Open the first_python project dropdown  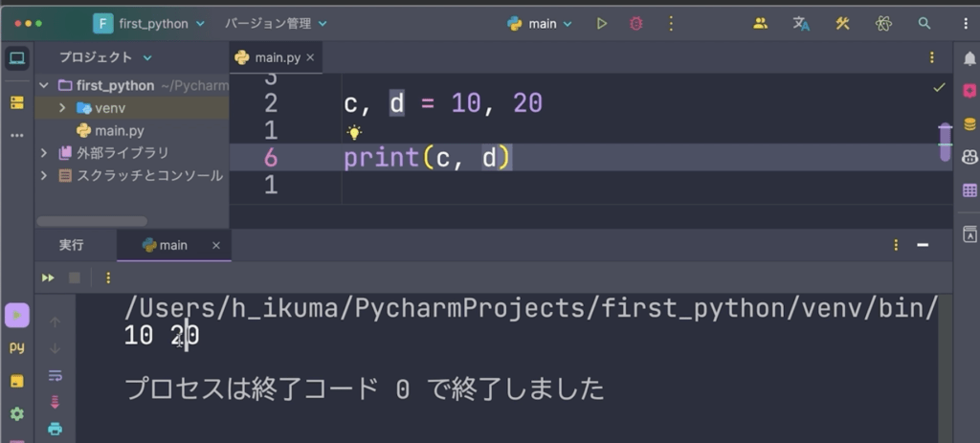[149, 23]
